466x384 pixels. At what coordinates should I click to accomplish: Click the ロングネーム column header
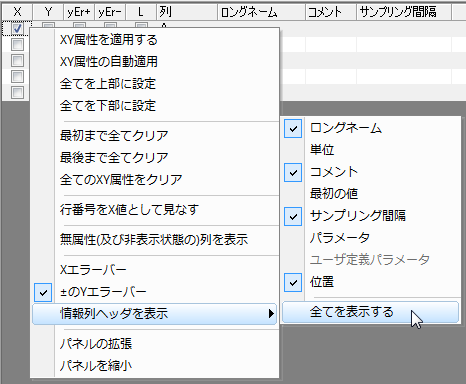[261, 12]
